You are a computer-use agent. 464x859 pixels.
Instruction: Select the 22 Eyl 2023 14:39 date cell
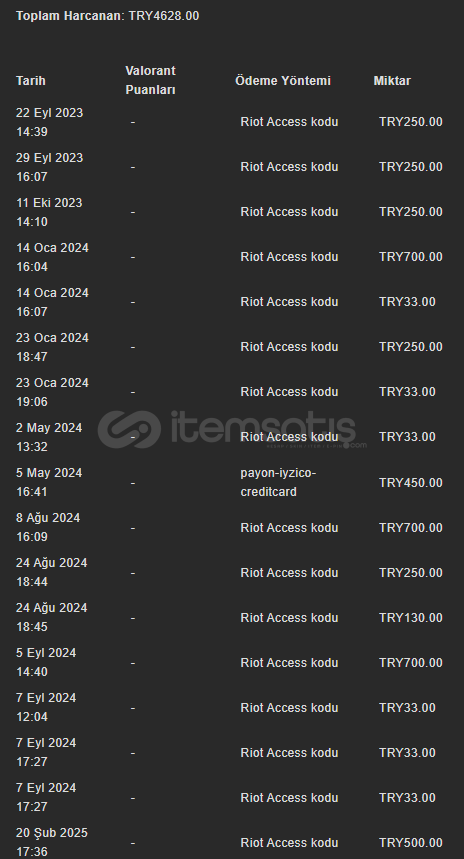point(49,122)
